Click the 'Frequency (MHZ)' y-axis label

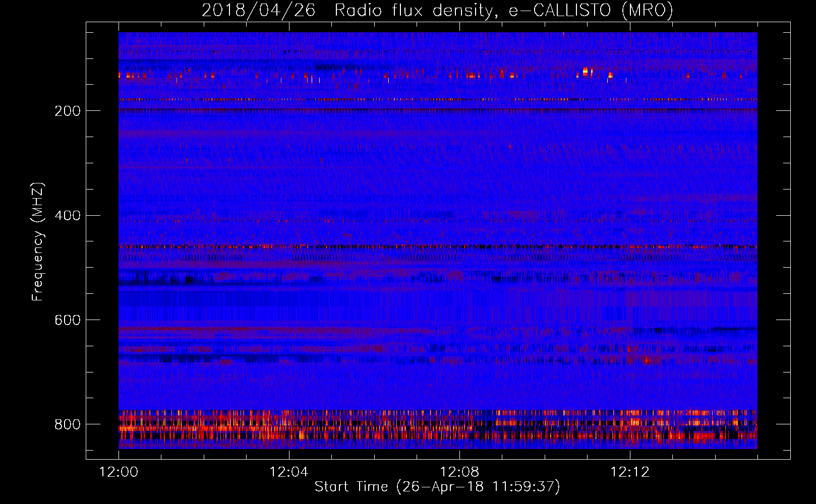click(38, 242)
